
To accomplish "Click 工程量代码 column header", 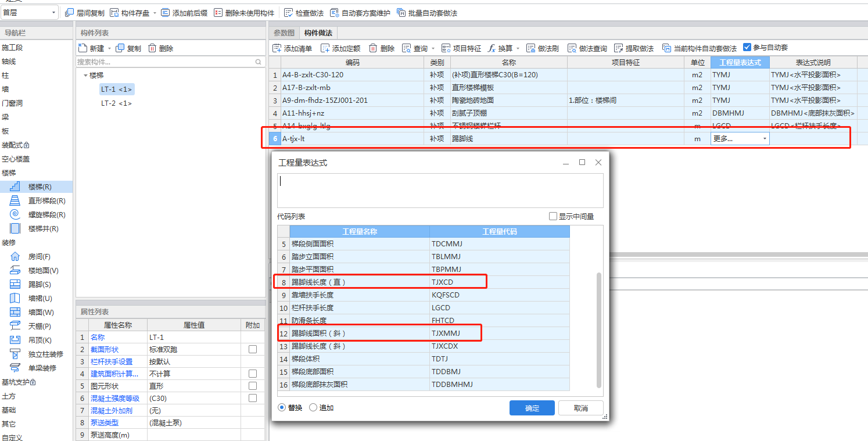I will (500, 231).
